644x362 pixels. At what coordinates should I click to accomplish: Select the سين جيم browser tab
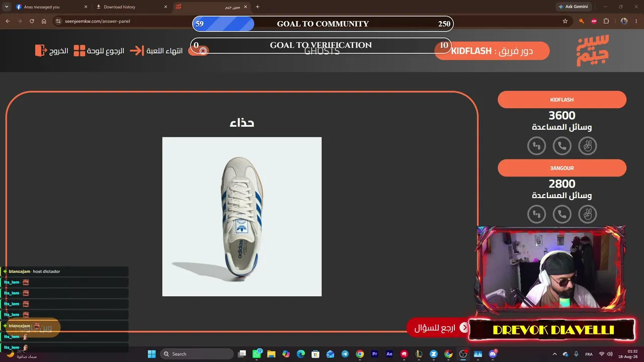(211, 7)
